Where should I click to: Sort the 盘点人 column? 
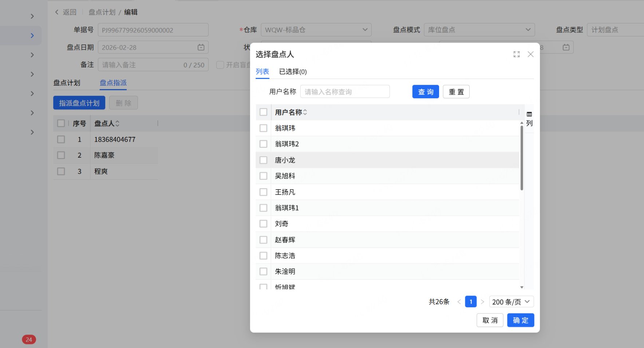[x=117, y=124]
